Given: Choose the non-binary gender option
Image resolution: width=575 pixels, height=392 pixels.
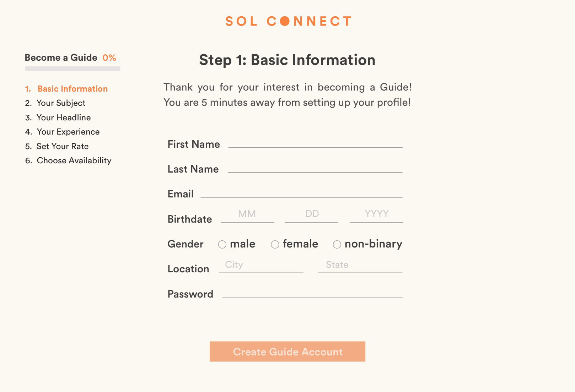Looking at the screenshot, I should coord(337,244).
